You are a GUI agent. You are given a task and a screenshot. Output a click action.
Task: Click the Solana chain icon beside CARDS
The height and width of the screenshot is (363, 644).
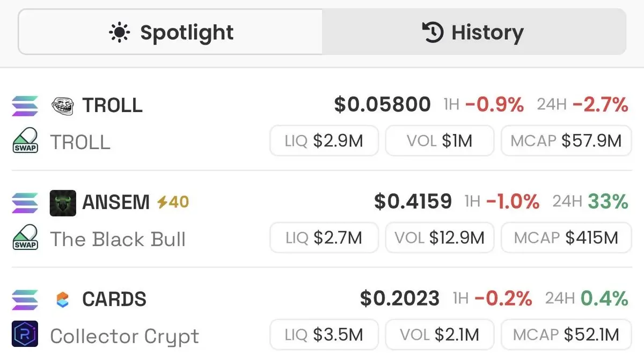coord(25,299)
